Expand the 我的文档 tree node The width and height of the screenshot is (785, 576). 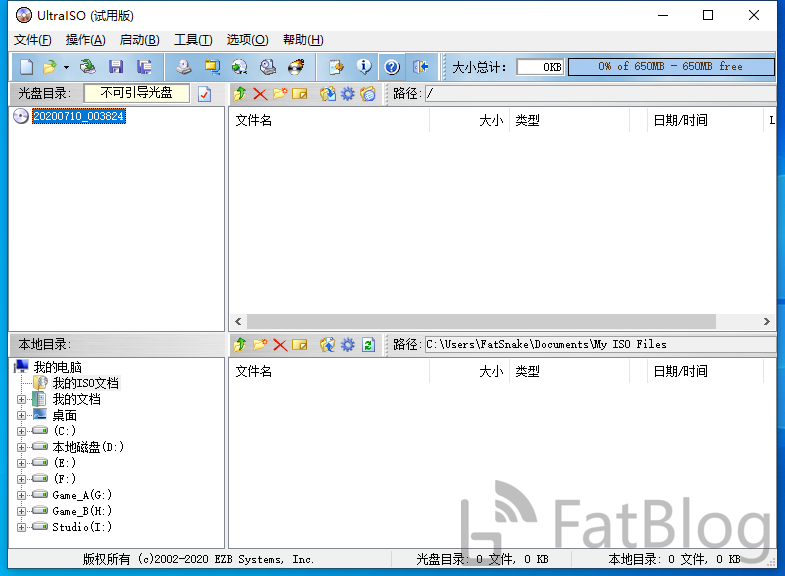pos(21,399)
